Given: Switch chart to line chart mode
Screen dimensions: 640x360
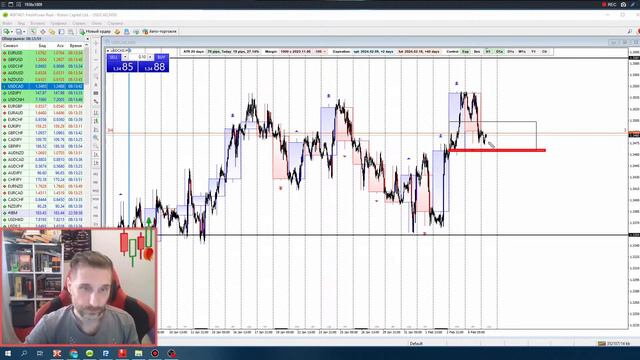Looking at the screenshot, I should pos(96,130).
